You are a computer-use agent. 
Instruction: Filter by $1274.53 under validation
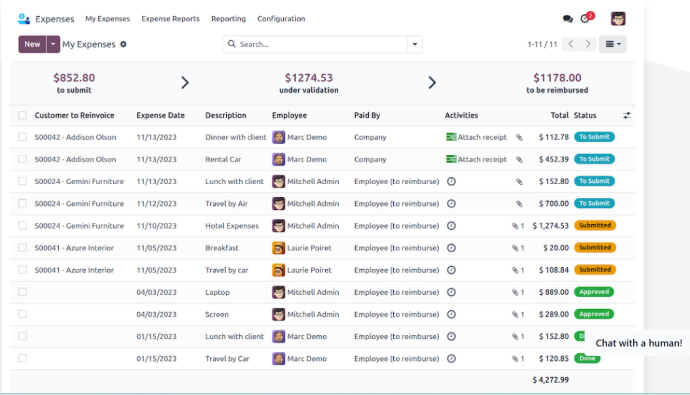309,83
